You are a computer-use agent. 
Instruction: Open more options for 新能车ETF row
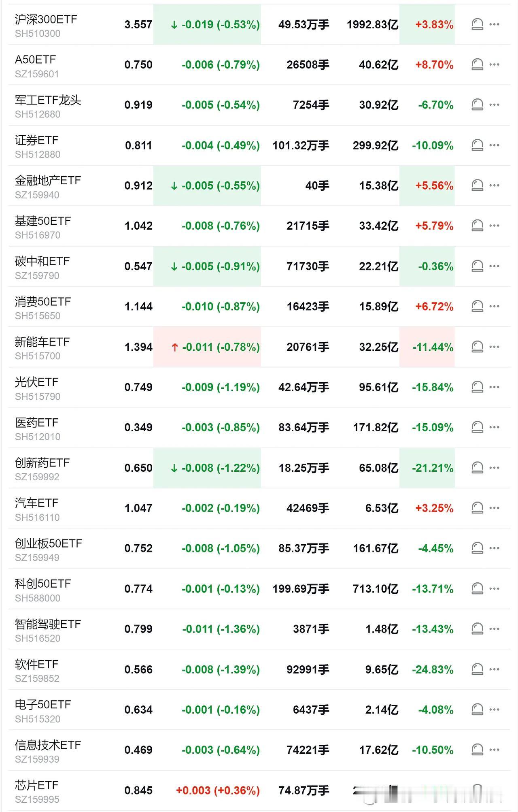(x=494, y=347)
